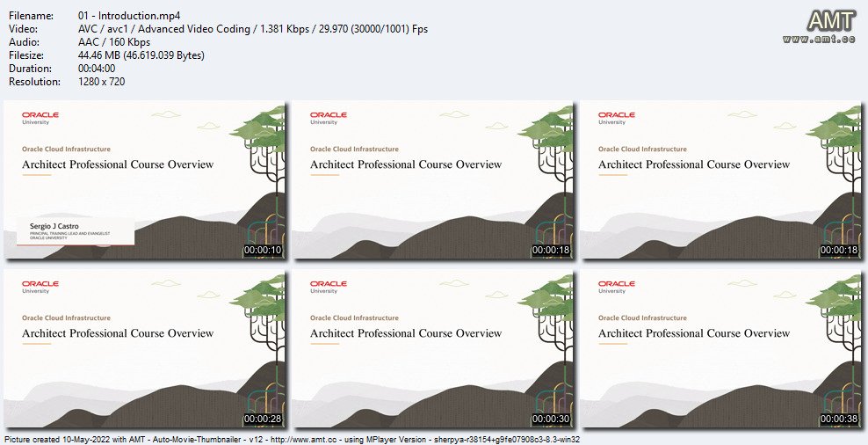868x445 pixels.
Task: Click the "Audio:" label
Action: point(23,42)
